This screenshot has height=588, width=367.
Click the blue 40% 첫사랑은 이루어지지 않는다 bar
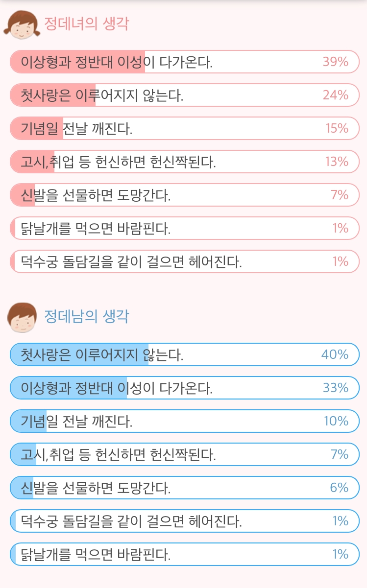(x=185, y=354)
